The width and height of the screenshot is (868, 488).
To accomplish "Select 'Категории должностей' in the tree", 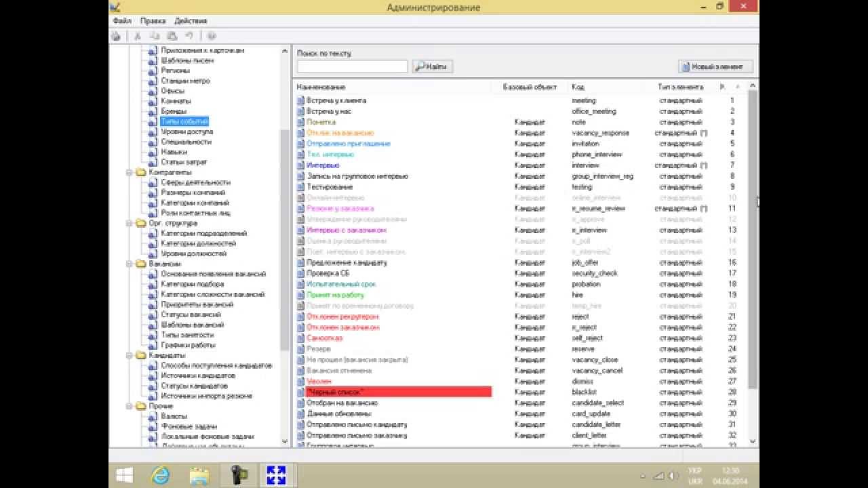I will pos(199,243).
